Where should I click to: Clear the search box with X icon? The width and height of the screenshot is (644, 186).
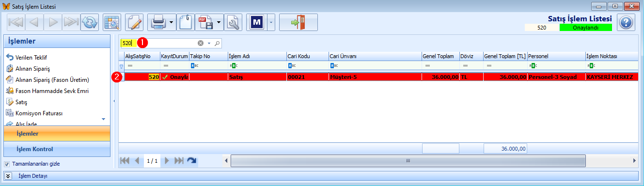pyautogui.click(x=200, y=43)
